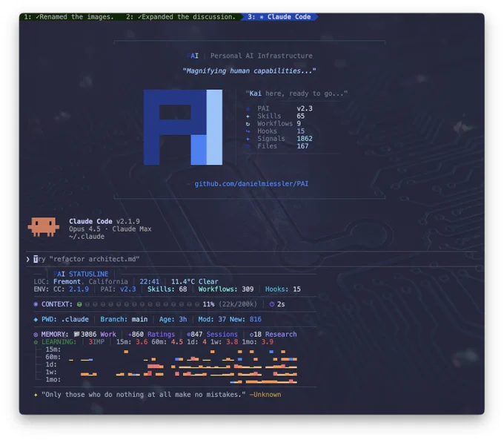
Task: Click the '1w:' sparkline row label
Action: [x=51, y=372]
